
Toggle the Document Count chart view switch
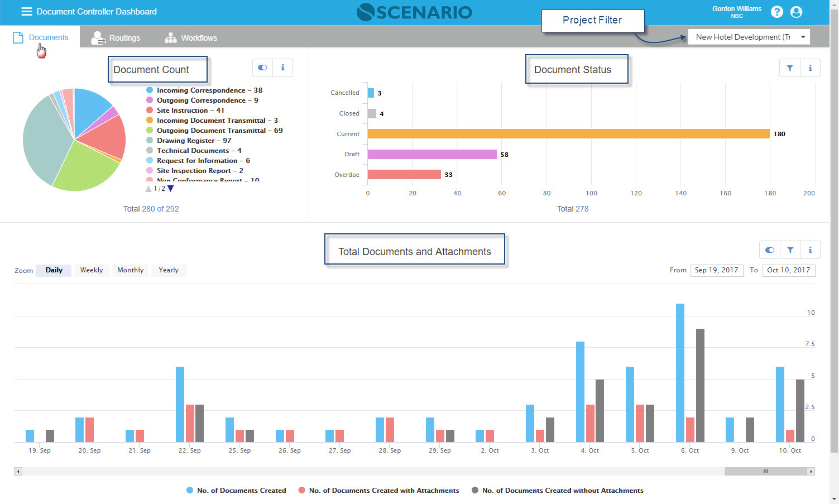(262, 68)
